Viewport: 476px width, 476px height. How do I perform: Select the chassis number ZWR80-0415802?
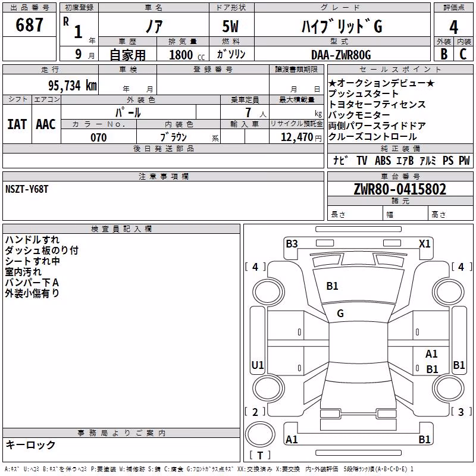click(400, 189)
